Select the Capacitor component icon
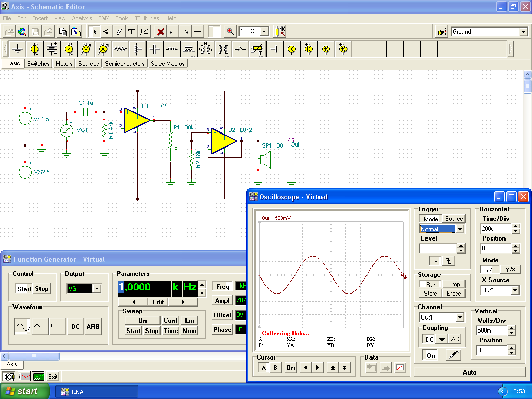 155,49
